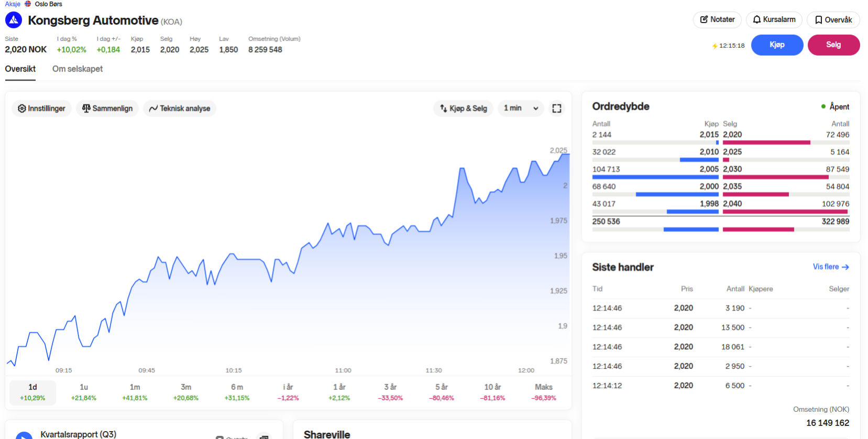
Task: Select the 1u time range
Action: pos(84,392)
